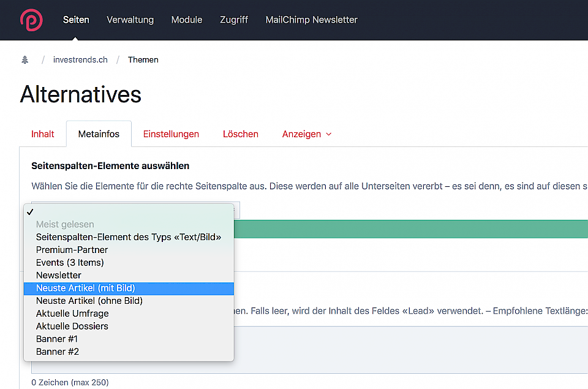Viewport: 588px width, 389px height.
Task: Click the ProcessWire logo icon
Action: tap(31, 20)
